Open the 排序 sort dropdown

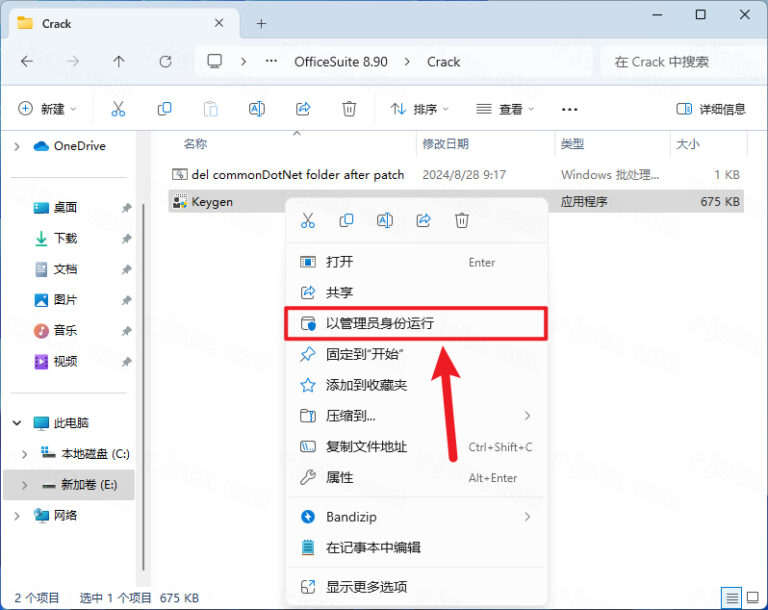pyautogui.click(x=419, y=109)
